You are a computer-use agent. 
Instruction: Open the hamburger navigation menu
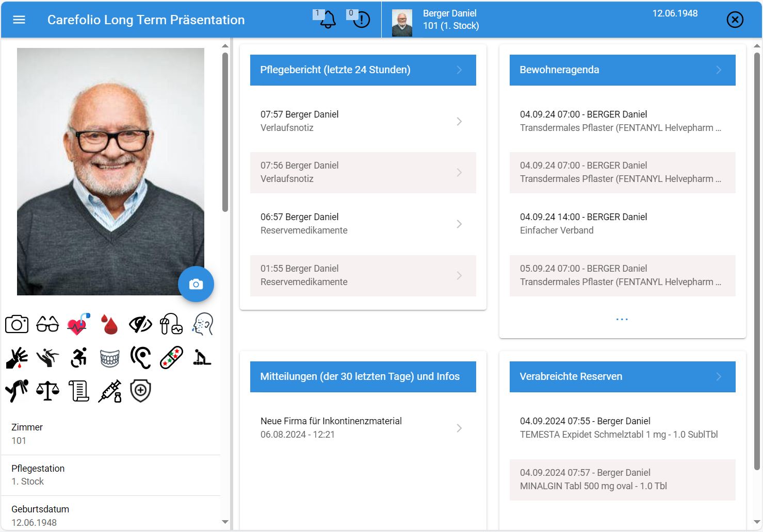tap(19, 20)
